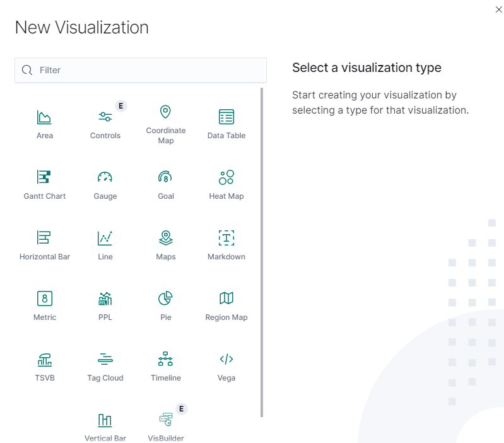Select the Area visualization type
The height and width of the screenshot is (443, 504).
45,124
